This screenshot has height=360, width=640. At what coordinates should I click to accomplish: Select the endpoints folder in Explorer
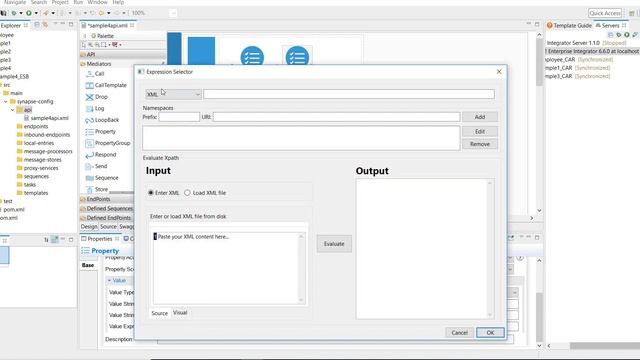click(32, 127)
